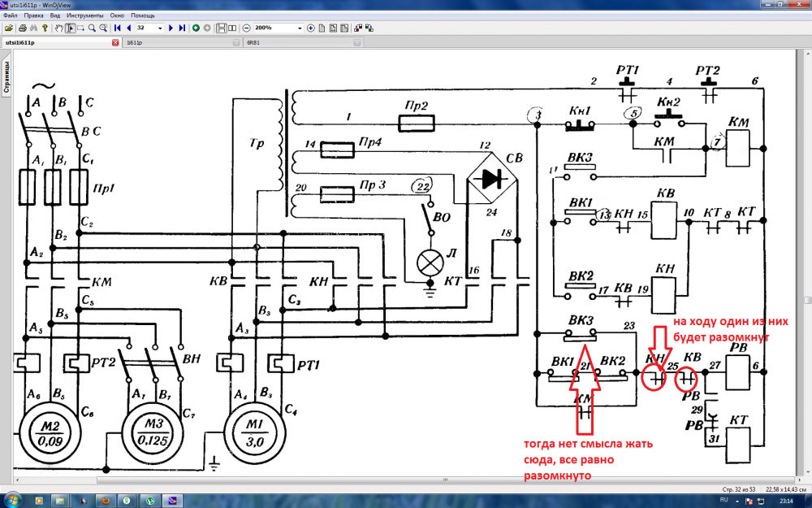Image resolution: width=812 pixels, height=508 pixels.
Task: Click the zoom in plus icon
Action: coord(311,28)
